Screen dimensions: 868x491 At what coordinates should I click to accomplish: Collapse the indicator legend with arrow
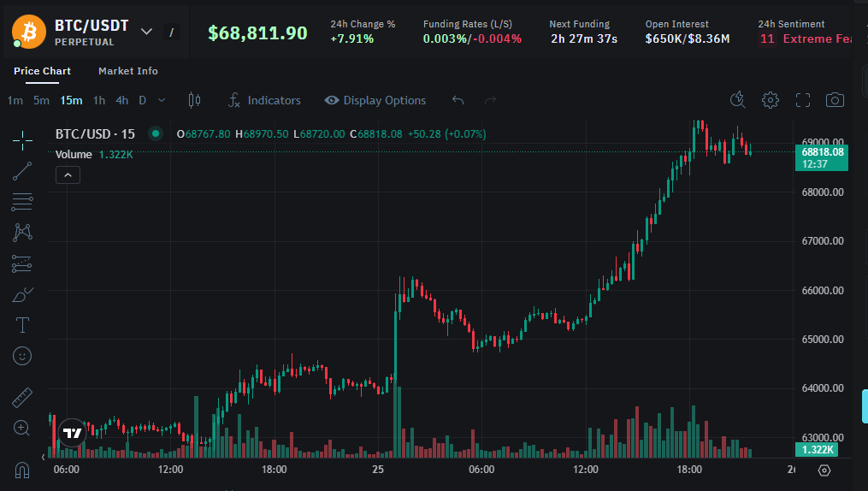click(x=68, y=175)
